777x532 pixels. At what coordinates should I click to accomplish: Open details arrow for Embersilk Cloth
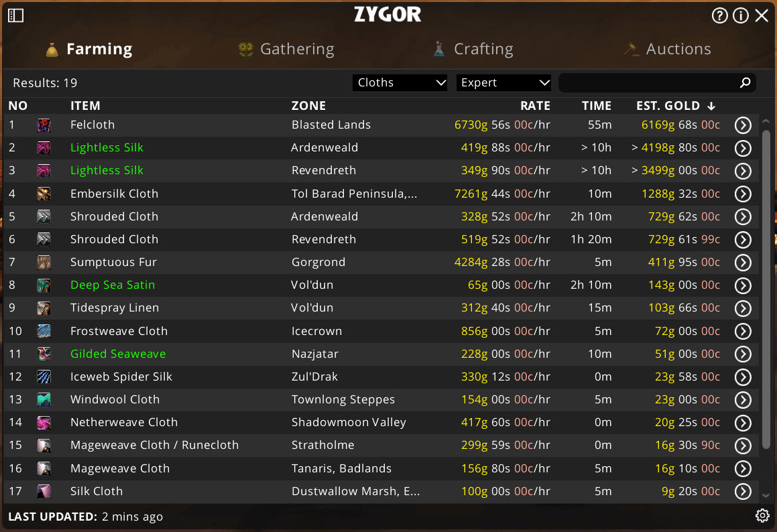point(743,194)
